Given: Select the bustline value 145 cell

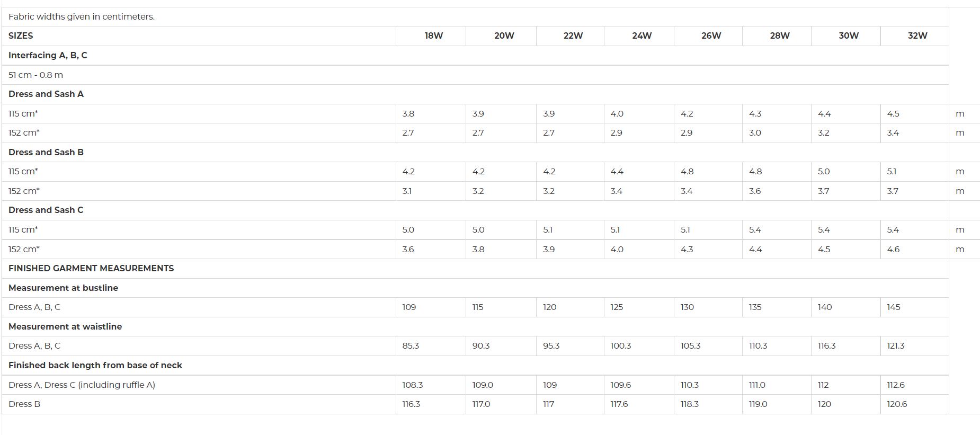Looking at the screenshot, I should click(914, 307).
